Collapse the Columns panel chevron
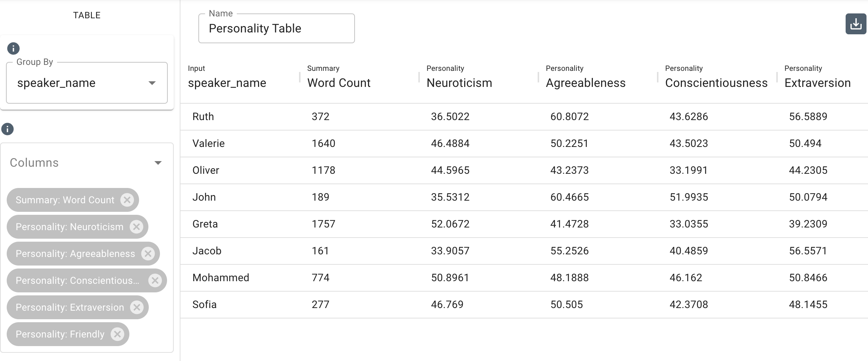The height and width of the screenshot is (361, 868). tap(158, 163)
